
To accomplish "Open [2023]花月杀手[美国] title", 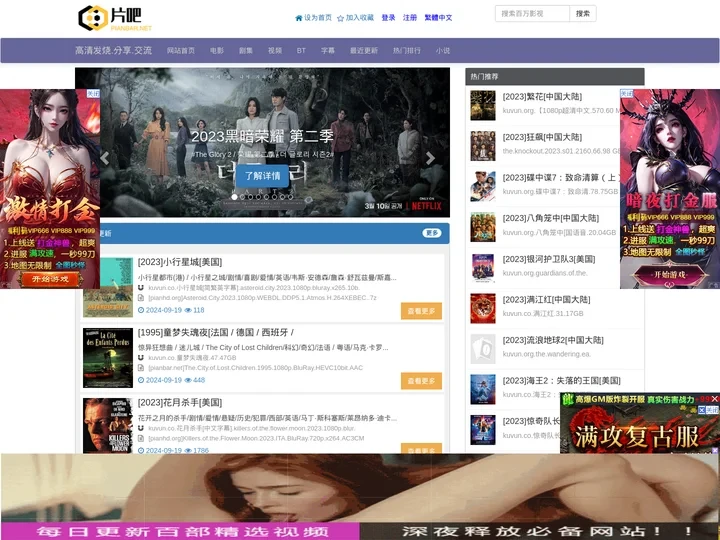I will coord(180,403).
